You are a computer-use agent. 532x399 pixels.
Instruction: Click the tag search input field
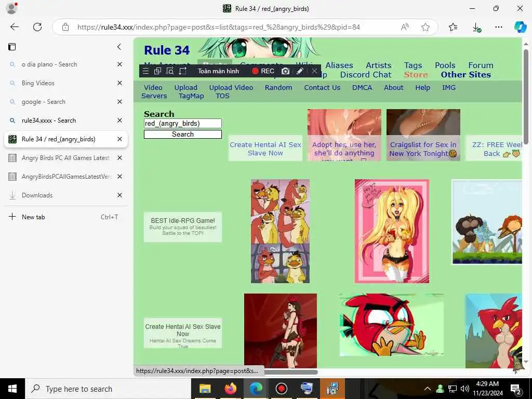(x=182, y=124)
